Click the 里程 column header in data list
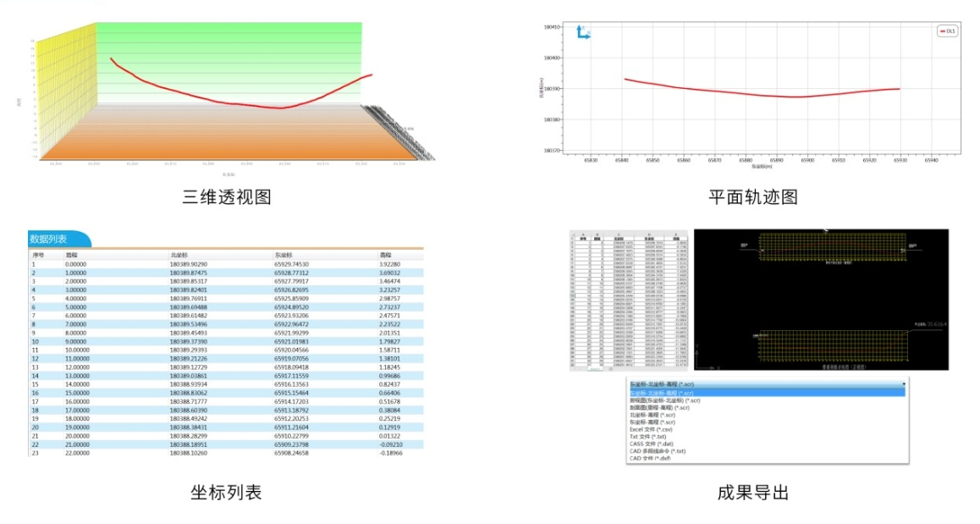Image resolution: width=980 pixels, height=524 pixels. click(72, 255)
